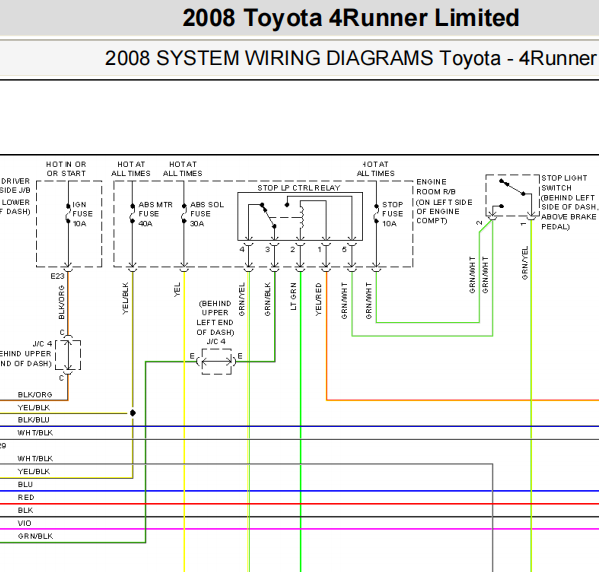Click the vertical YEL/RED wire label

coord(319,299)
